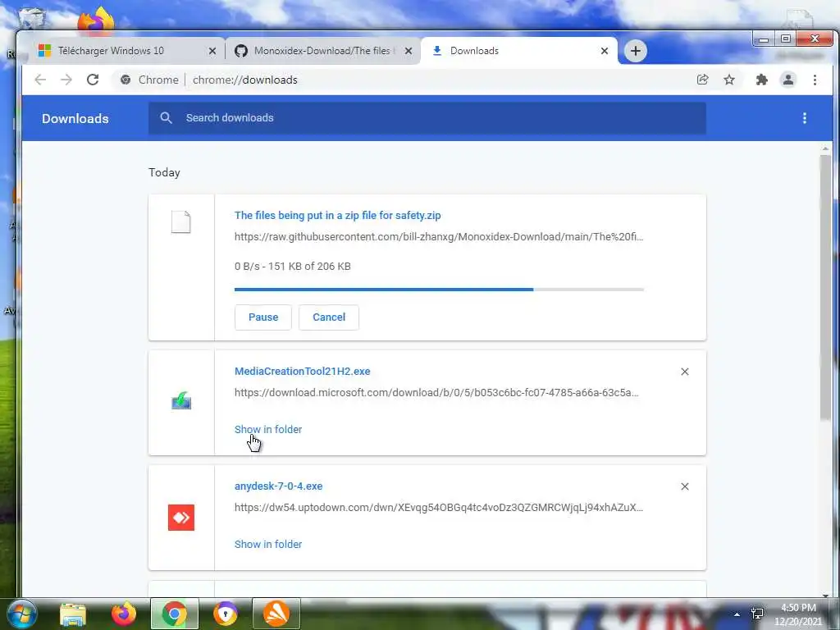Click the blank zip file icon
Image resolution: width=840 pixels, height=630 pixels.
click(x=181, y=221)
